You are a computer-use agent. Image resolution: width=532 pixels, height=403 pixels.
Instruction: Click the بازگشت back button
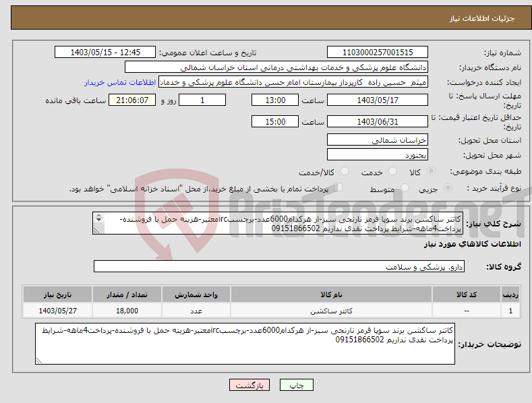pyautogui.click(x=249, y=385)
